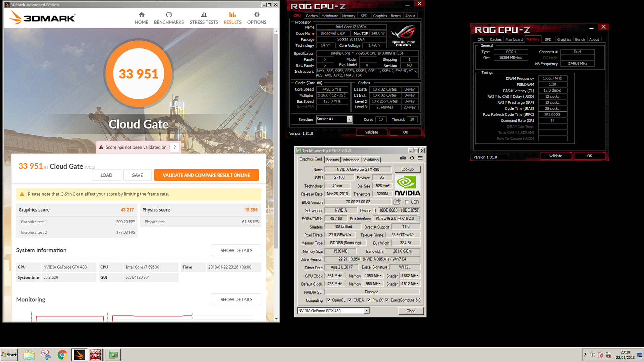Click the Start button
The image size is (644, 362).
pos(9,355)
